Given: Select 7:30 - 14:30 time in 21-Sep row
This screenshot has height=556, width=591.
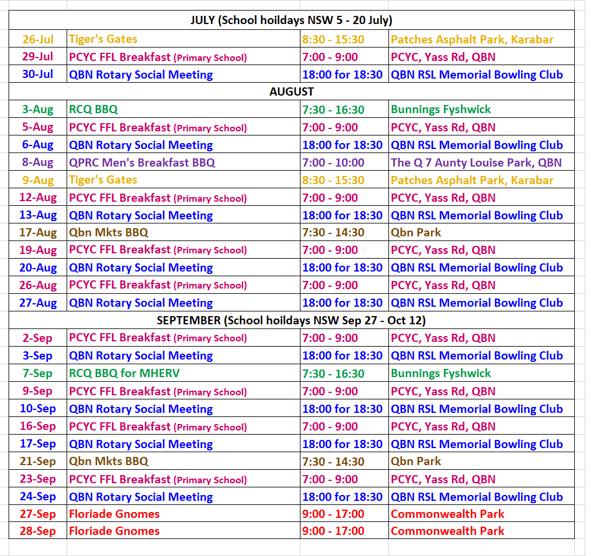Looking at the screenshot, I should [x=344, y=461].
